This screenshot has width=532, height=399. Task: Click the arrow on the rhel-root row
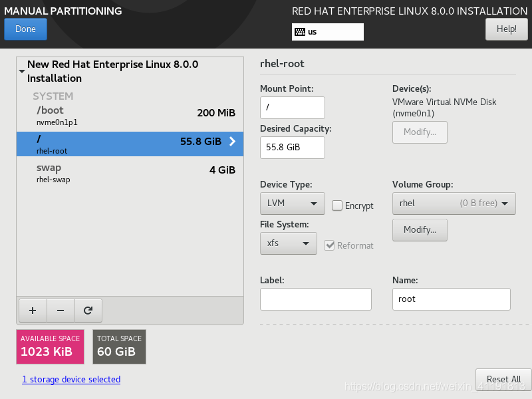coord(232,142)
